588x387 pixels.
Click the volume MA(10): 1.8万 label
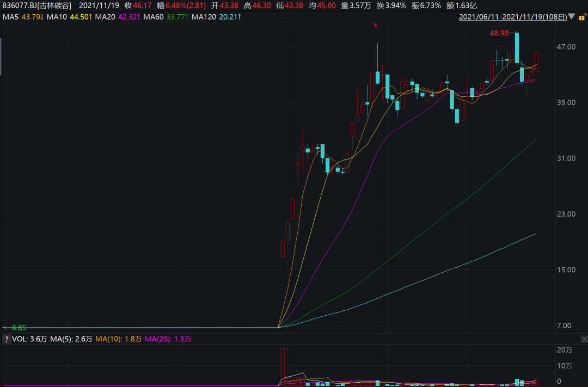click(x=119, y=340)
